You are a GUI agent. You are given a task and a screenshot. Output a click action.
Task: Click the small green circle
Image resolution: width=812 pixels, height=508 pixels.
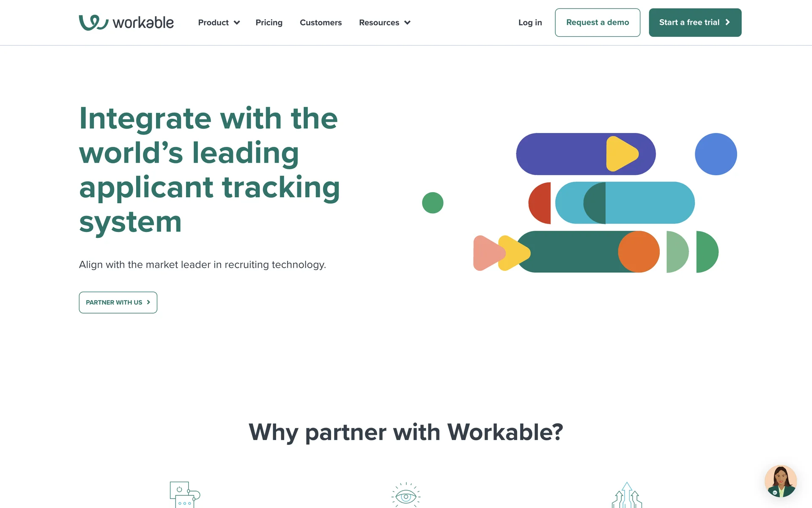click(433, 203)
